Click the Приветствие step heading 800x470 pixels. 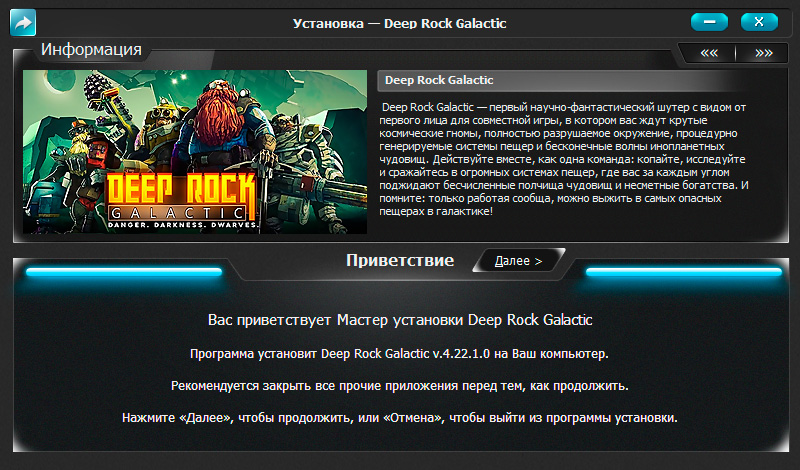pyautogui.click(x=400, y=260)
